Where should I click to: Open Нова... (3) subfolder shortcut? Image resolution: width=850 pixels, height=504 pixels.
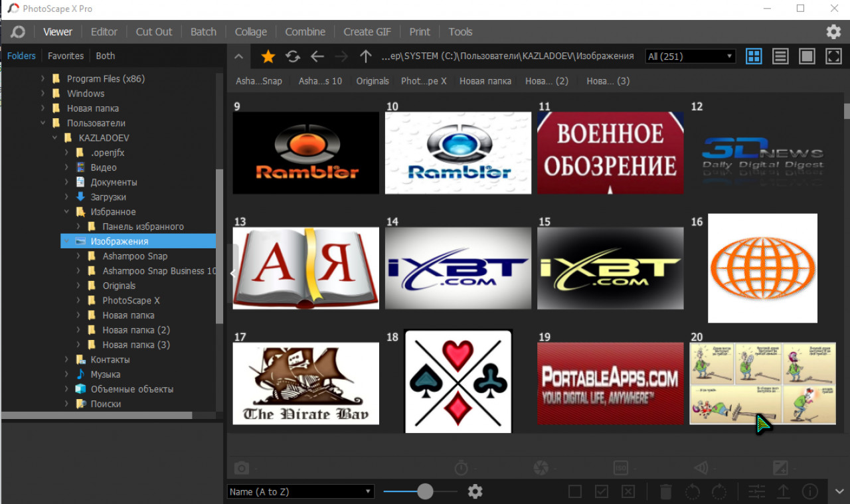tap(608, 81)
